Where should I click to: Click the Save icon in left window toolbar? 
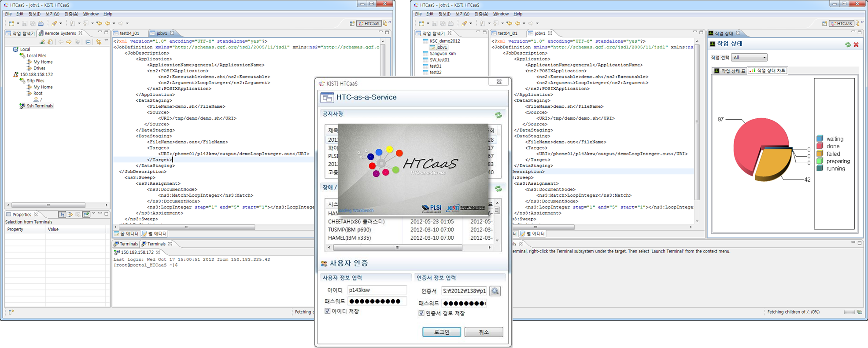(25, 23)
